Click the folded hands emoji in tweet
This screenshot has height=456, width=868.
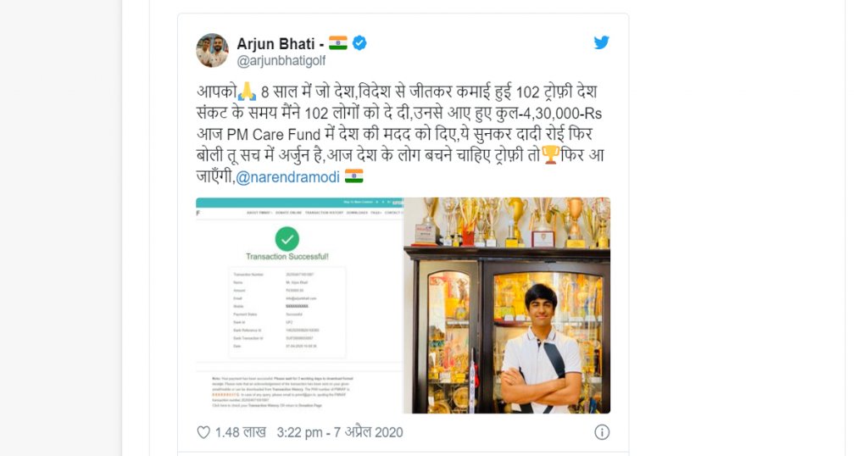[248, 92]
